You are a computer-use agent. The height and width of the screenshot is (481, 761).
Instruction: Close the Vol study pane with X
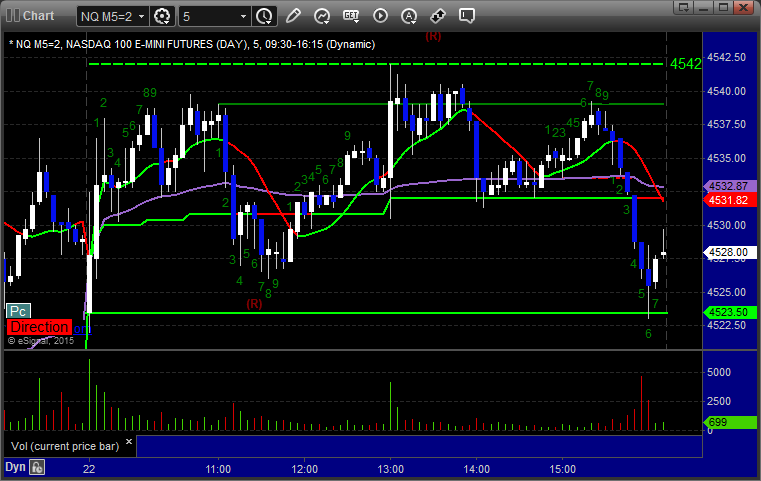tap(129, 442)
